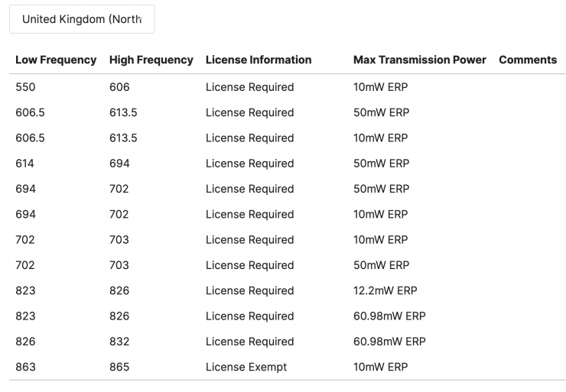Click the License Information column header

[x=259, y=60]
